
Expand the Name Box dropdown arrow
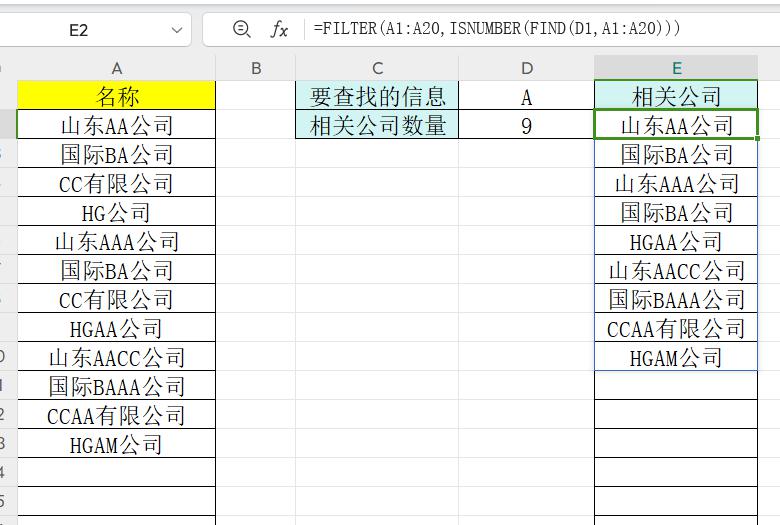point(177,30)
